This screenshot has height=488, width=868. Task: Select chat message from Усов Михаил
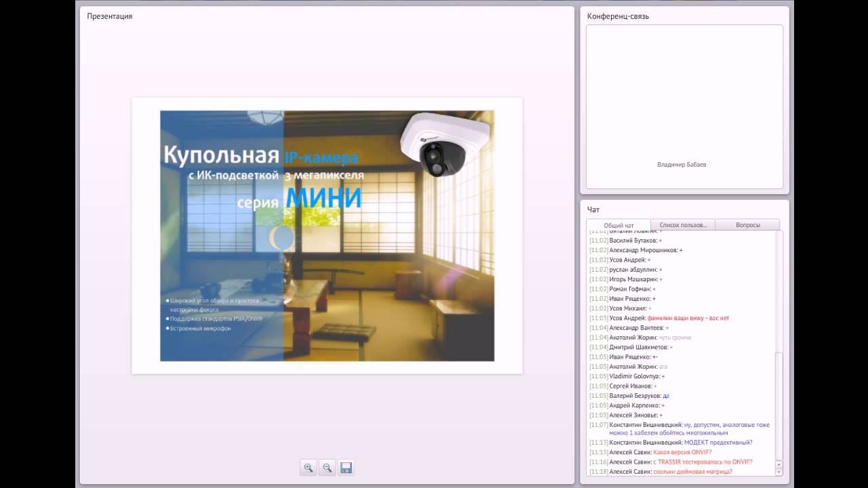[620, 308]
